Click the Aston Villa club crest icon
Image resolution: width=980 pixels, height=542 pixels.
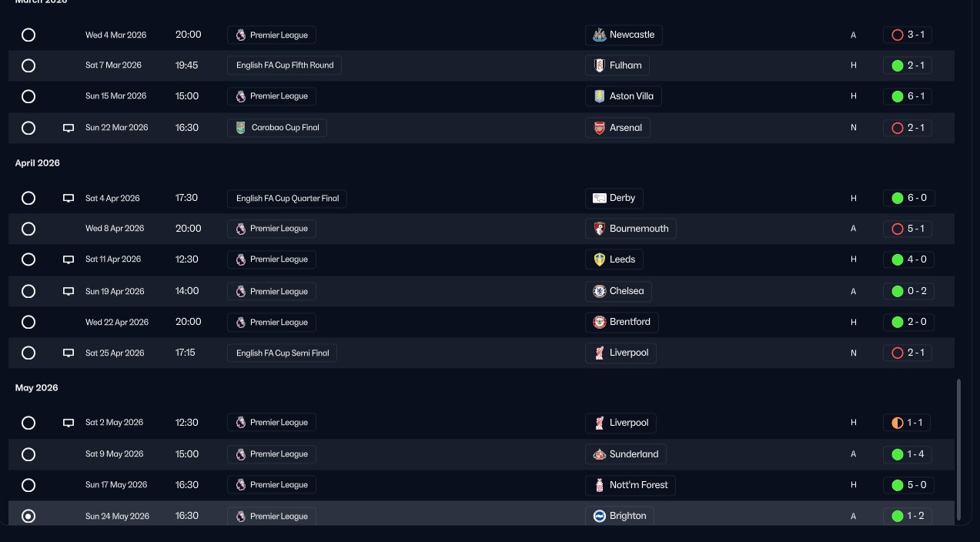click(x=599, y=96)
